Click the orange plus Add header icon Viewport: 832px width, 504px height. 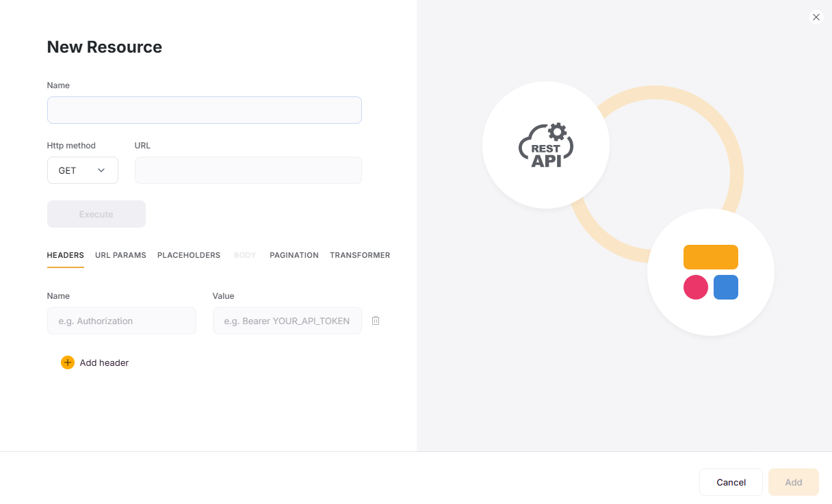(x=68, y=362)
